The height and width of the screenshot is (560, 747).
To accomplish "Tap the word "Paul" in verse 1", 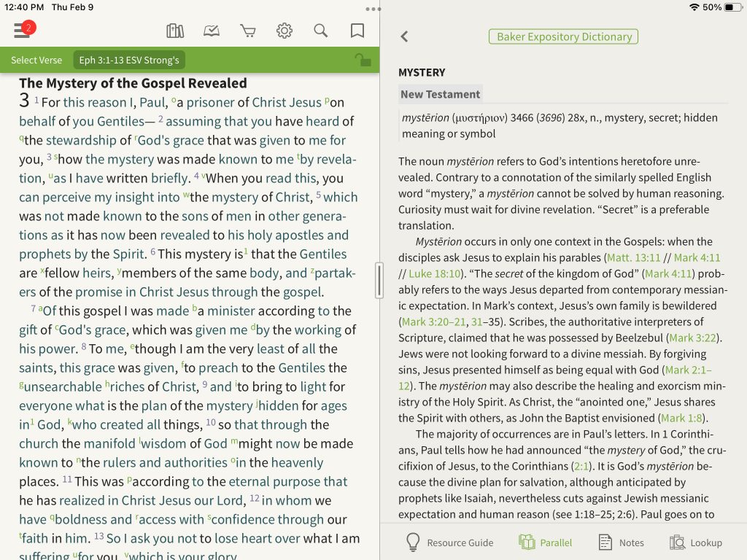I will tap(152, 102).
